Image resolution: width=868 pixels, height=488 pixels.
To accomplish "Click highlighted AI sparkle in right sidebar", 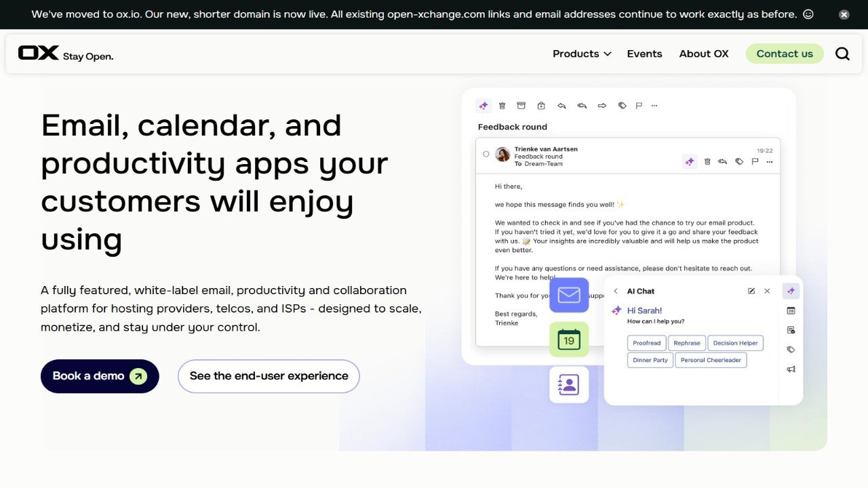I will [x=791, y=291].
